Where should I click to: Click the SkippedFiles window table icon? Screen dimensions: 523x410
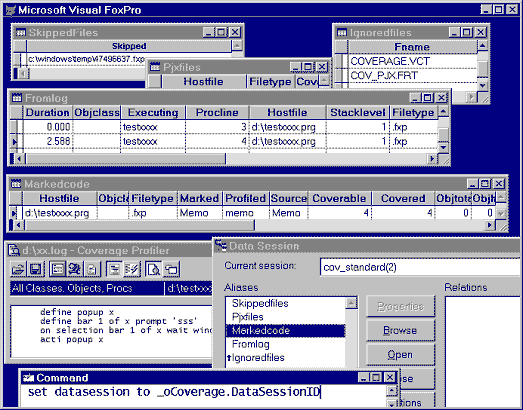point(21,32)
